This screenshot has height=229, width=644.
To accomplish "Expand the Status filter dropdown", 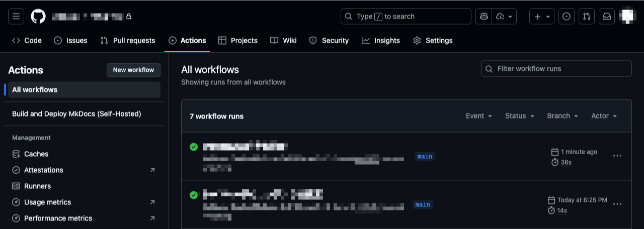I will [x=520, y=116].
